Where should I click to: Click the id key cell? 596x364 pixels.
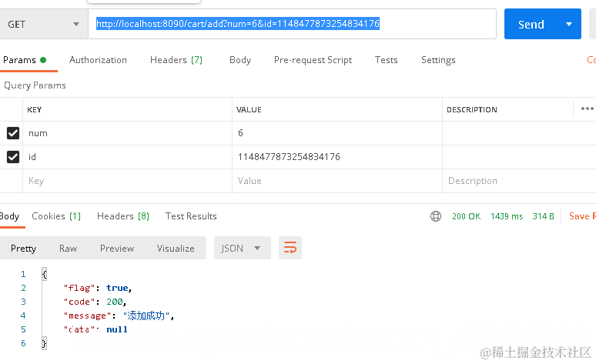pyautogui.click(x=127, y=157)
